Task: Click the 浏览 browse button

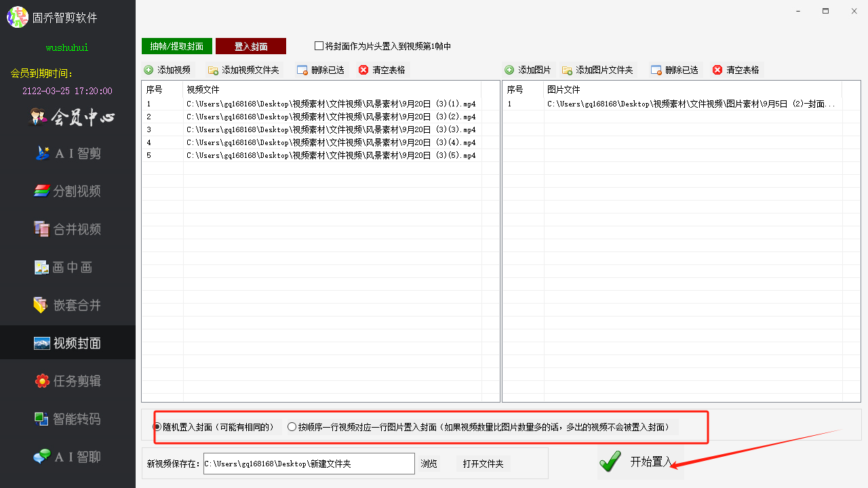Action: (x=429, y=464)
